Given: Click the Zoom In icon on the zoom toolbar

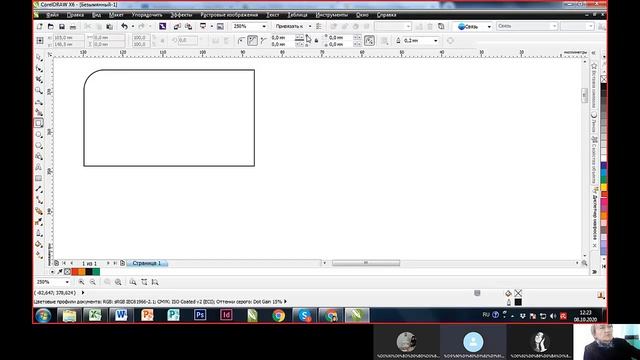Looking at the screenshot, I should (82, 282).
